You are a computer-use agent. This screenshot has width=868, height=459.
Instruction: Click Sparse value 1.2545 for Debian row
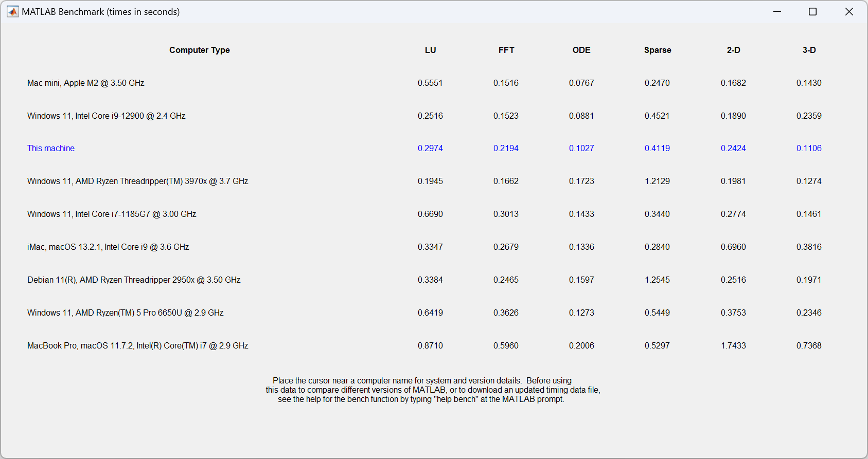pyautogui.click(x=657, y=280)
